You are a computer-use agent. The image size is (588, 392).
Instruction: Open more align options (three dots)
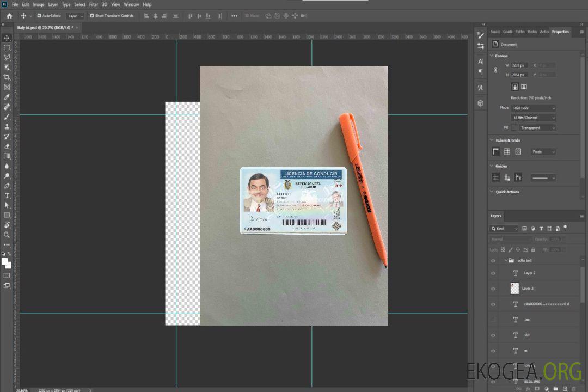[234, 16]
